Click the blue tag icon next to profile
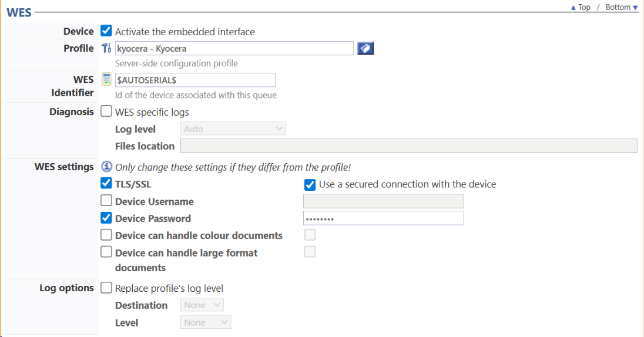The image size is (644, 337). (365, 48)
